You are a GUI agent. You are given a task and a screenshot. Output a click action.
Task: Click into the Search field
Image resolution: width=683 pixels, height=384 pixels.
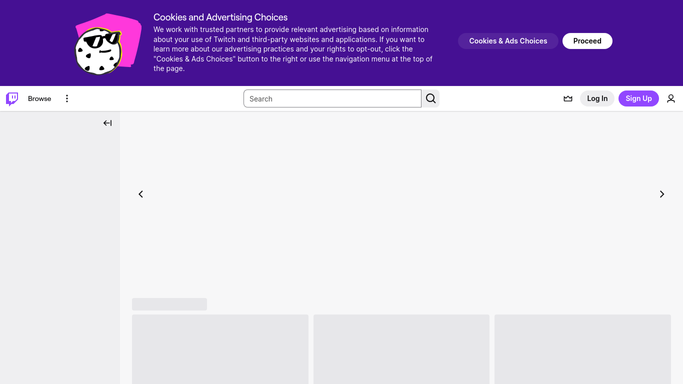tap(332, 99)
